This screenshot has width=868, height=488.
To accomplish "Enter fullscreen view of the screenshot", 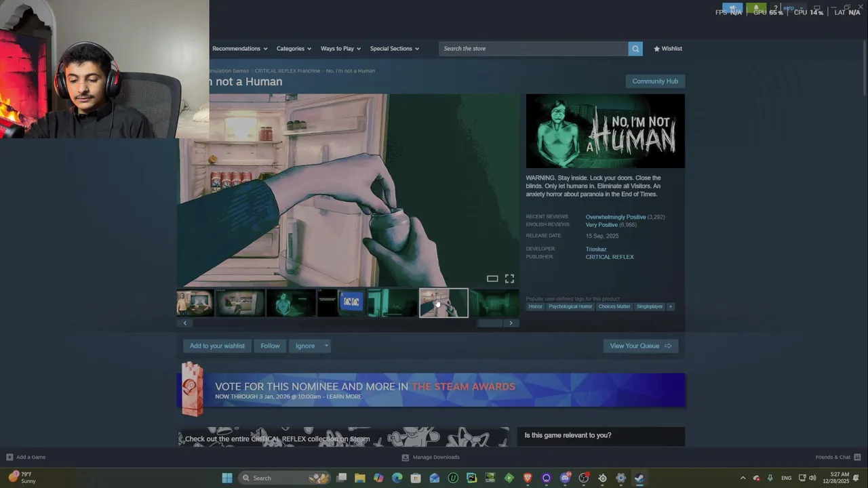I will (x=509, y=279).
